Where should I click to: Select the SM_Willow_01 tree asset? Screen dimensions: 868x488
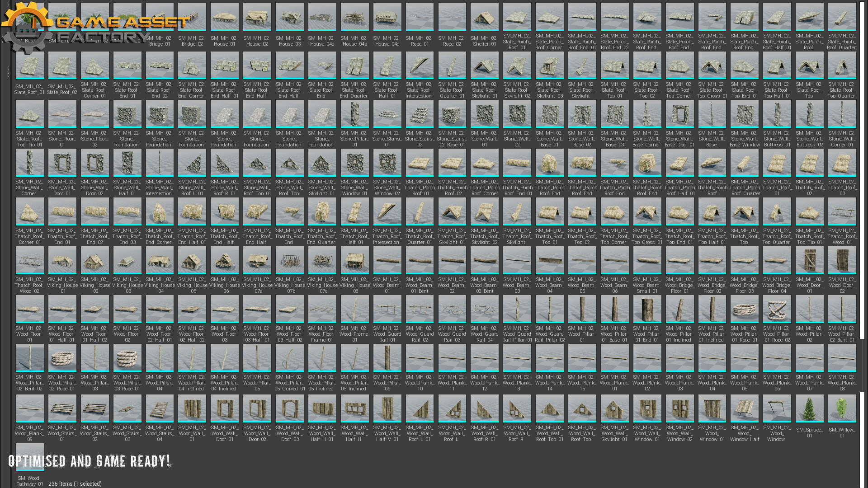point(842,408)
